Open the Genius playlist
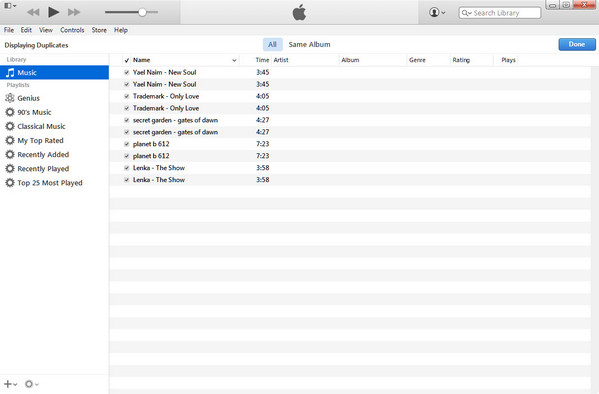599x394 pixels. click(54, 98)
